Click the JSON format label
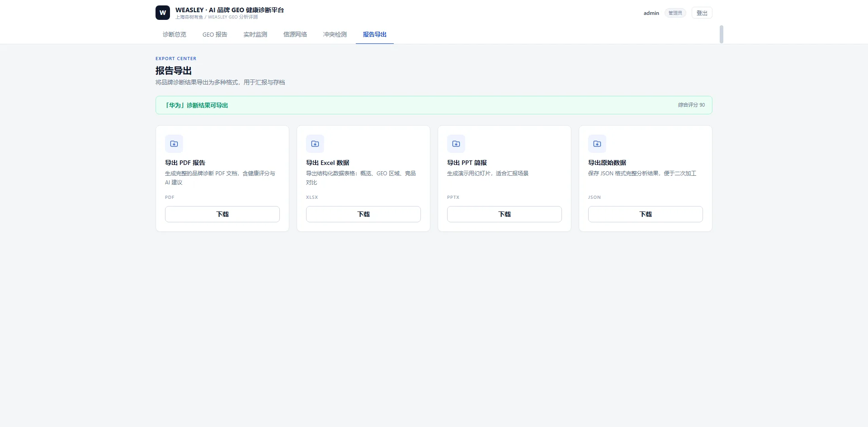 point(594,197)
